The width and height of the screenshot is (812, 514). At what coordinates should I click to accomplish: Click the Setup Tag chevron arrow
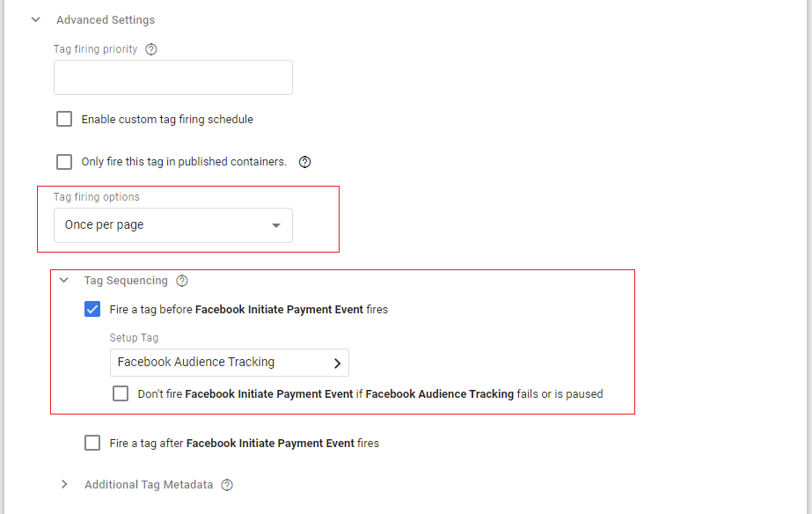click(x=337, y=363)
